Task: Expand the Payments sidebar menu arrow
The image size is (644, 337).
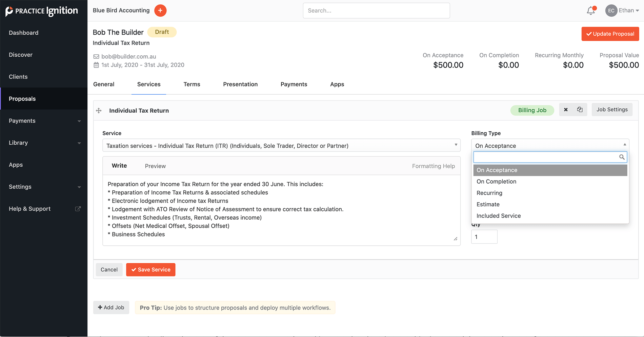Action: pyautogui.click(x=79, y=121)
